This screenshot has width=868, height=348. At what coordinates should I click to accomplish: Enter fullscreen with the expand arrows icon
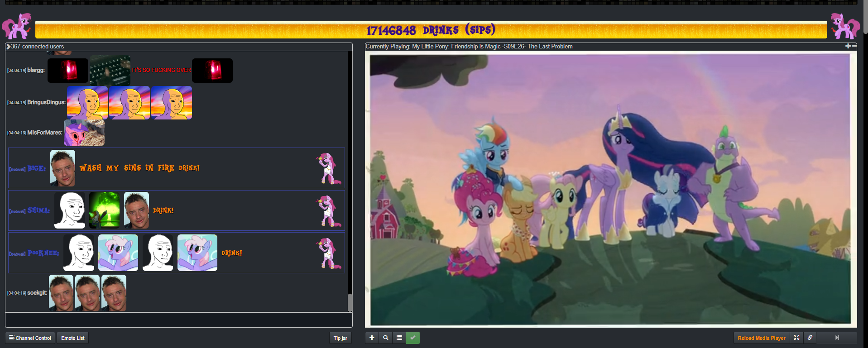(x=796, y=338)
